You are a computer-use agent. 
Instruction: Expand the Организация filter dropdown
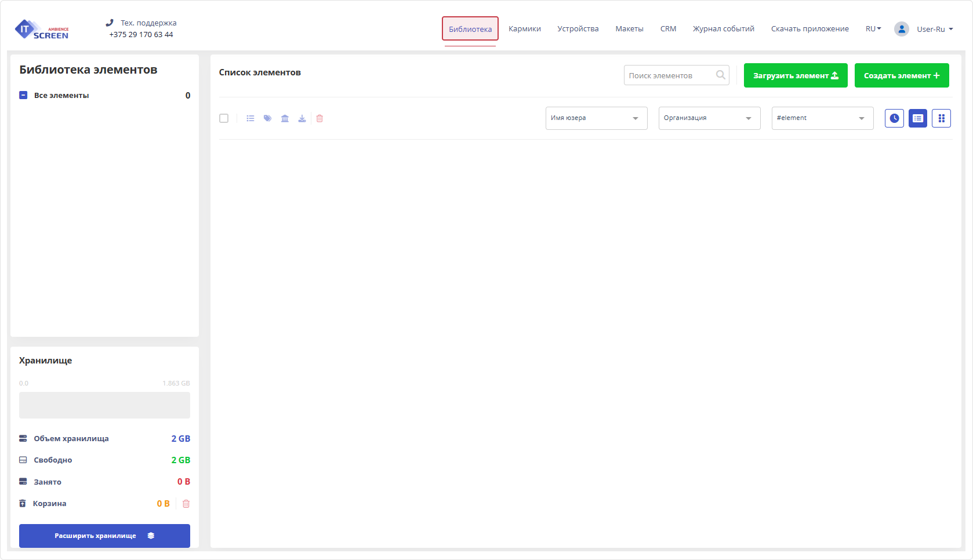[709, 118]
